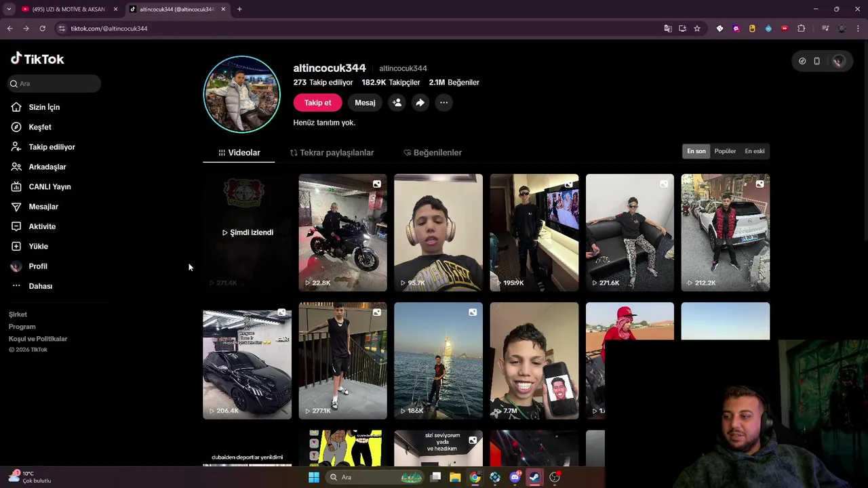This screenshot has width=868, height=488.
Task: Click the share profile arrow icon
Action: (x=420, y=102)
